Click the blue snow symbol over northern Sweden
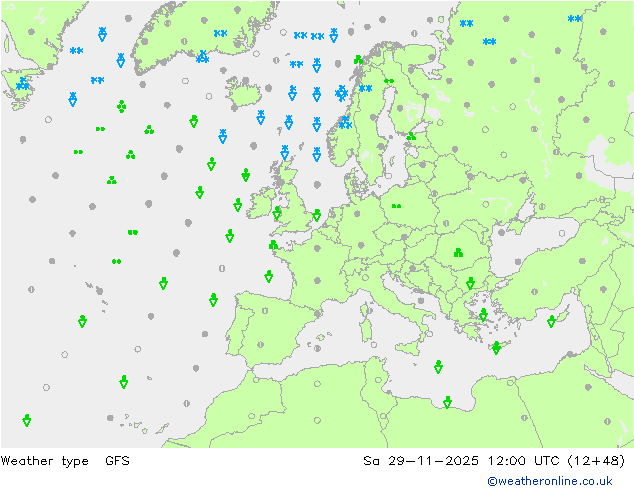The height and width of the screenshot is (490, 634). pyautogui.click(x=366, y=89)
